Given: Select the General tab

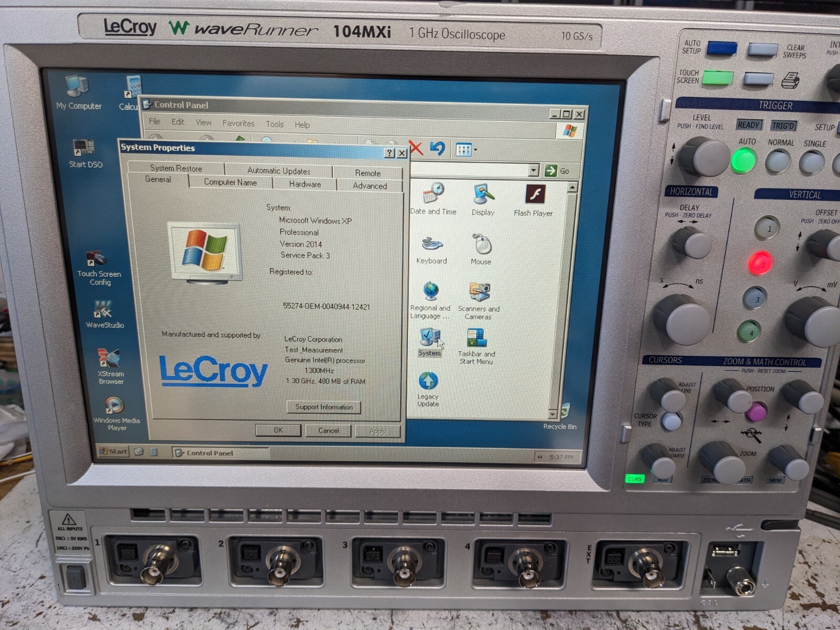Looking at the screenshot, I should click(157, 180).
